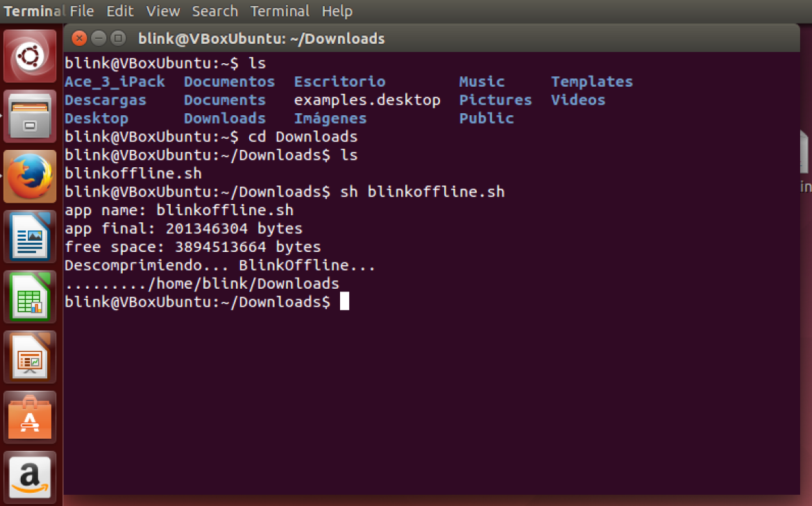Open the Edit menu
The width and height of the screenshot is (812, 506).
click(x=120, y=11)
